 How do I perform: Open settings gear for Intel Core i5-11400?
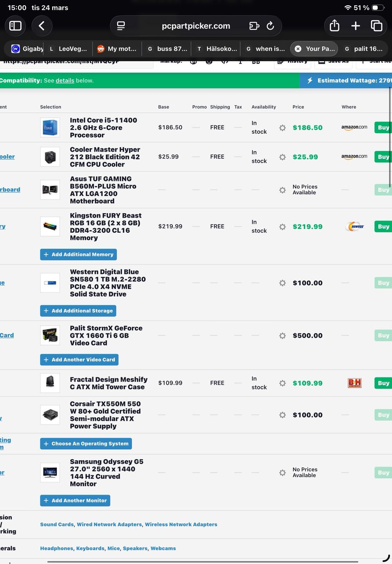pyautogui.click(x=283, y=128)
